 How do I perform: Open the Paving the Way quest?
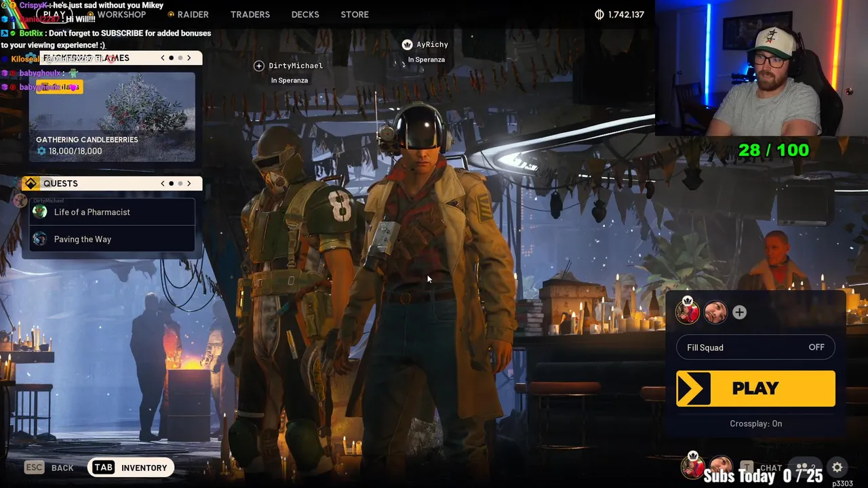[112, 239]
